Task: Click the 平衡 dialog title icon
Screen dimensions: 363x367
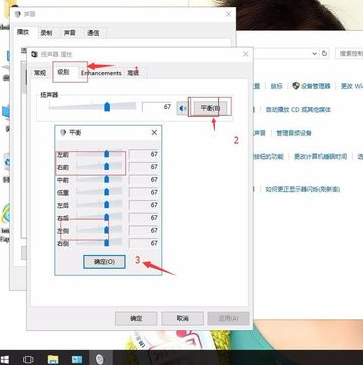Action: (63, 133)
